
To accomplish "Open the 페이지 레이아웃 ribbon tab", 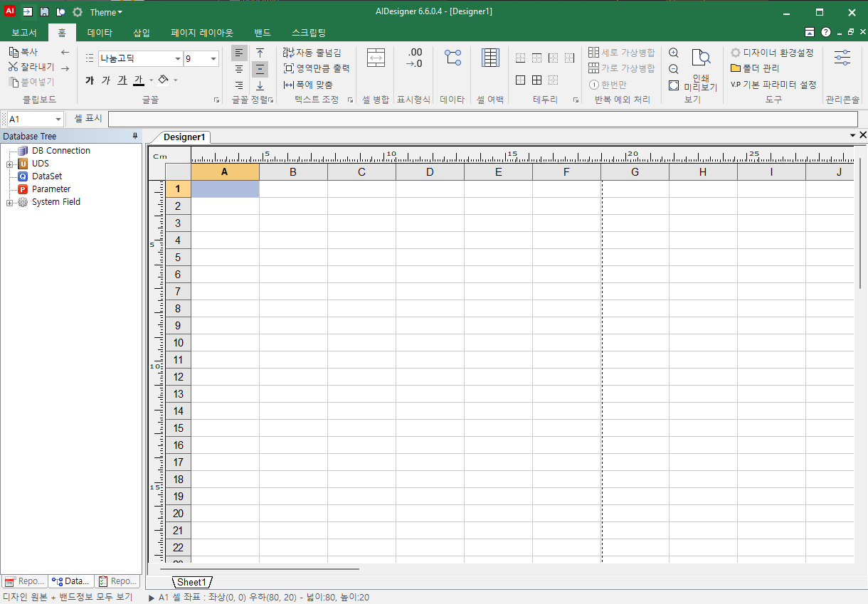I will [202, 33].
